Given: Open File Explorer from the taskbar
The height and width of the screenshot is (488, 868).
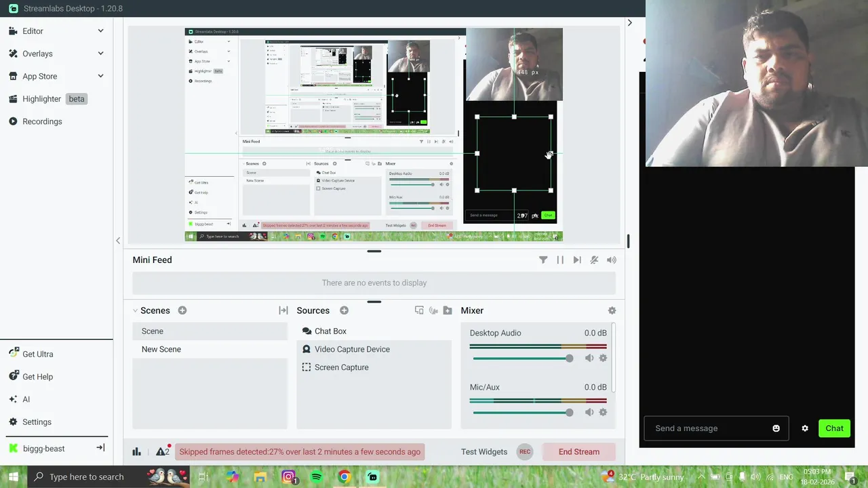Looking at the screenshot, I should (260, 476).
